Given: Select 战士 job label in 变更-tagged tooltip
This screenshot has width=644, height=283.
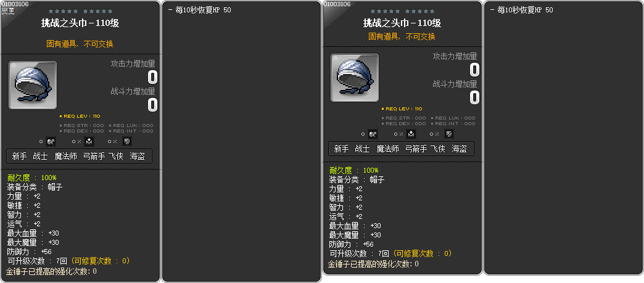Looking at the screenshot, I should coord(40,157).
